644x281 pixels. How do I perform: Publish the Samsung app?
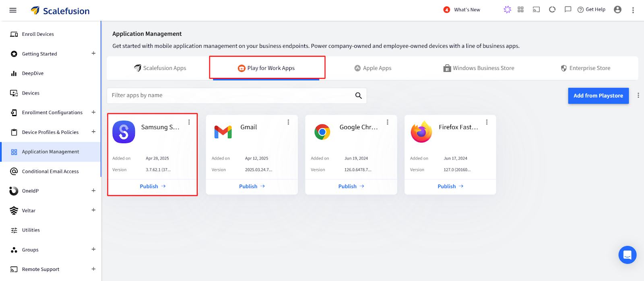(153, 187)
